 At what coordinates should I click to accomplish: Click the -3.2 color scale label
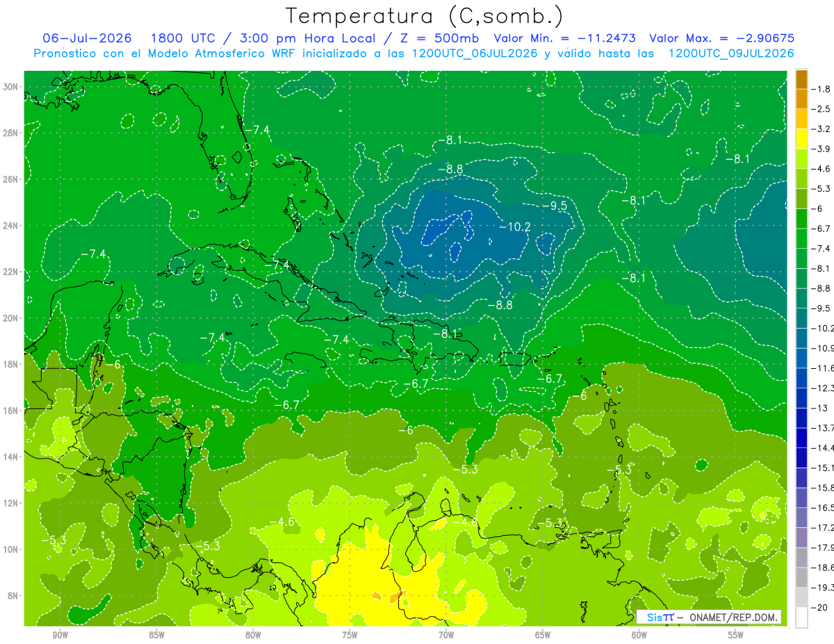[821, 129]
